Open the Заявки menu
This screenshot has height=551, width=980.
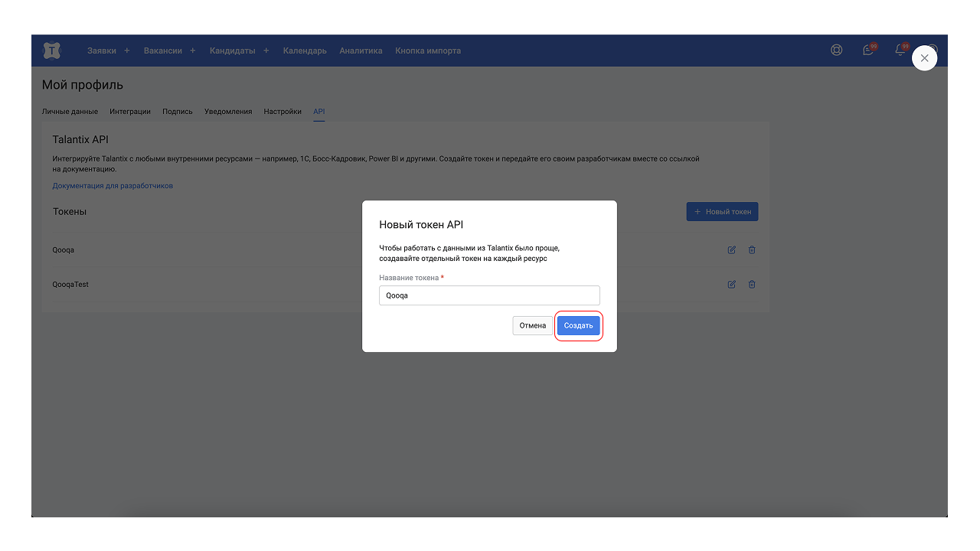click(x=102, y=51)
